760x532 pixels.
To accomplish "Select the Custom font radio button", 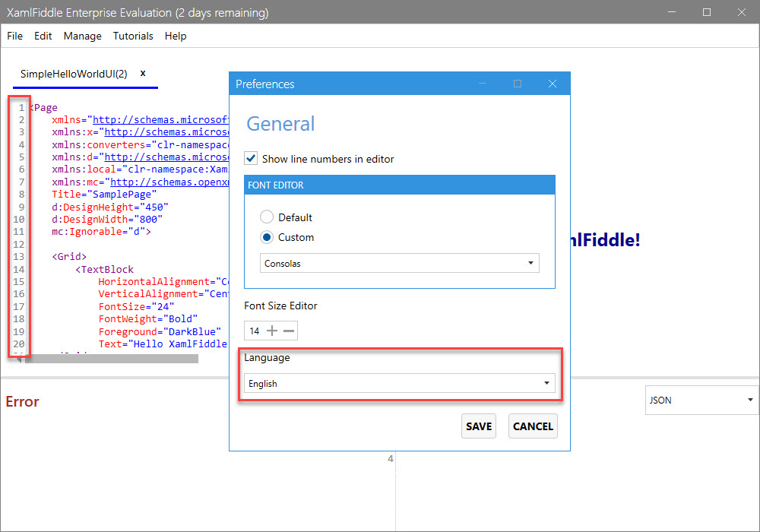I will pyautogui.click(x=267, y=237).
